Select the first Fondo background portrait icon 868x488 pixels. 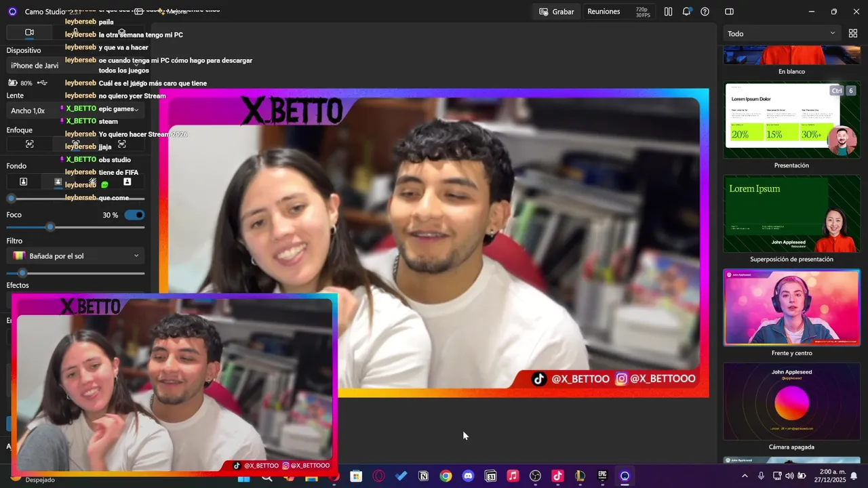tap(23, 182)
